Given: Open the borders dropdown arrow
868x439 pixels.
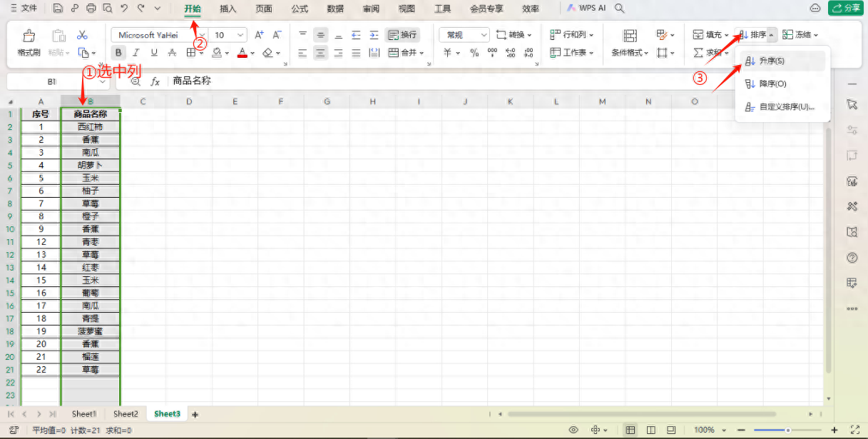Looking at the screenshot, I should (x=201, y=53).
